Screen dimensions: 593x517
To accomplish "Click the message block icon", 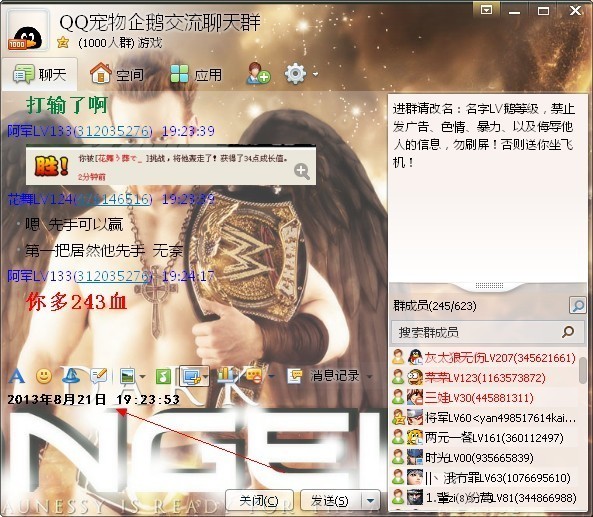I will pos(254,376).
